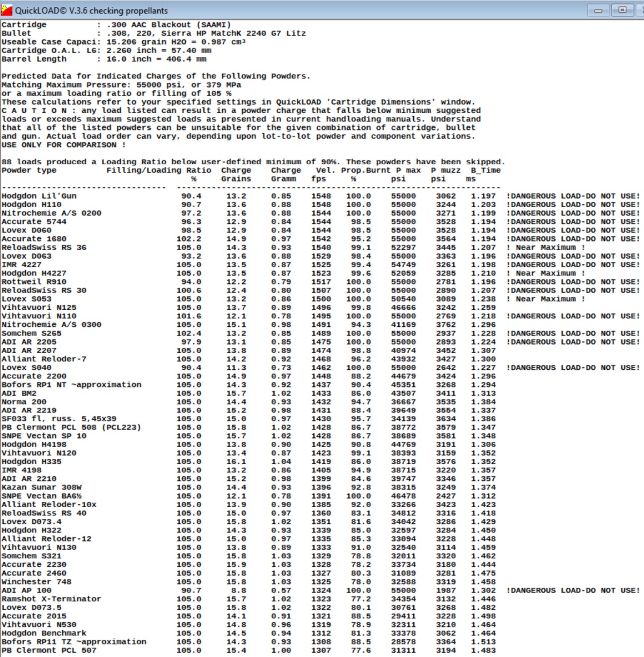
Task: Click Nitrochemie A/S 0200 powder name
Action: (x=51, y=213)
